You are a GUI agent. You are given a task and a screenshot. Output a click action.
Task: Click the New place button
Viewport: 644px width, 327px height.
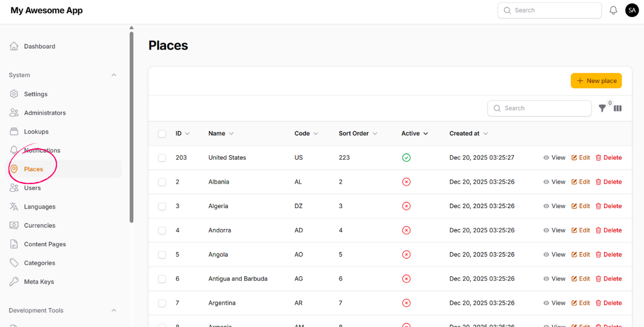click(596, 81)
